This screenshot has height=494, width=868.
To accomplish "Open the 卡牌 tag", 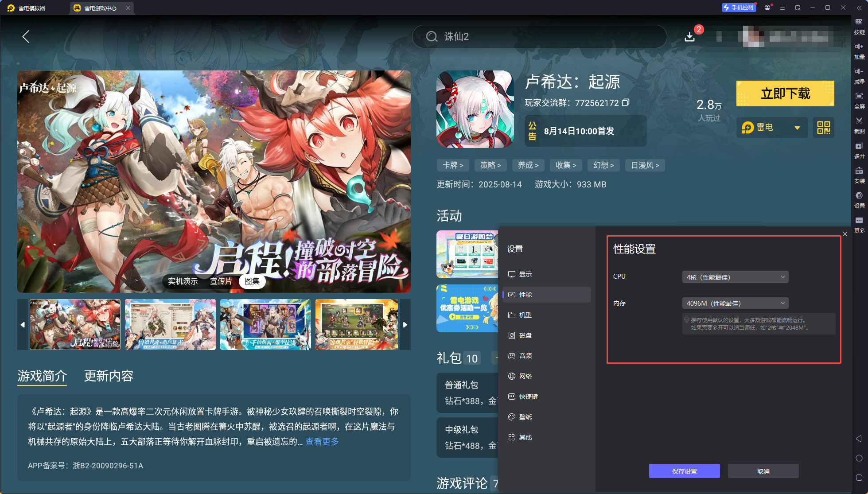I will click(x=453, y=165).
